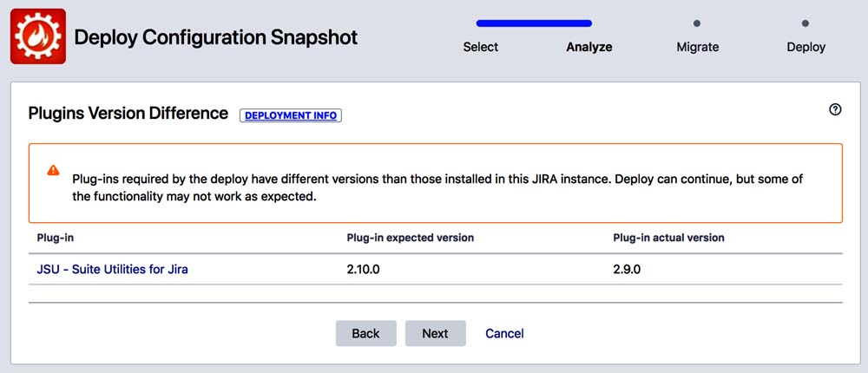Viewport: 868px width, 373px height.
Task: Click the orange warning triangle icon
Action: coord(53,170)
